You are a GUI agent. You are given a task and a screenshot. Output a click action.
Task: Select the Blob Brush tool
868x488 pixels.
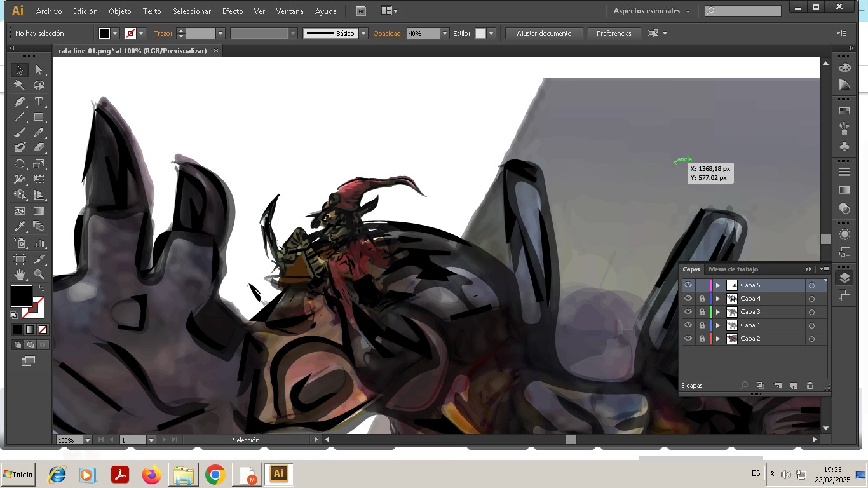[x=20, y=147]
